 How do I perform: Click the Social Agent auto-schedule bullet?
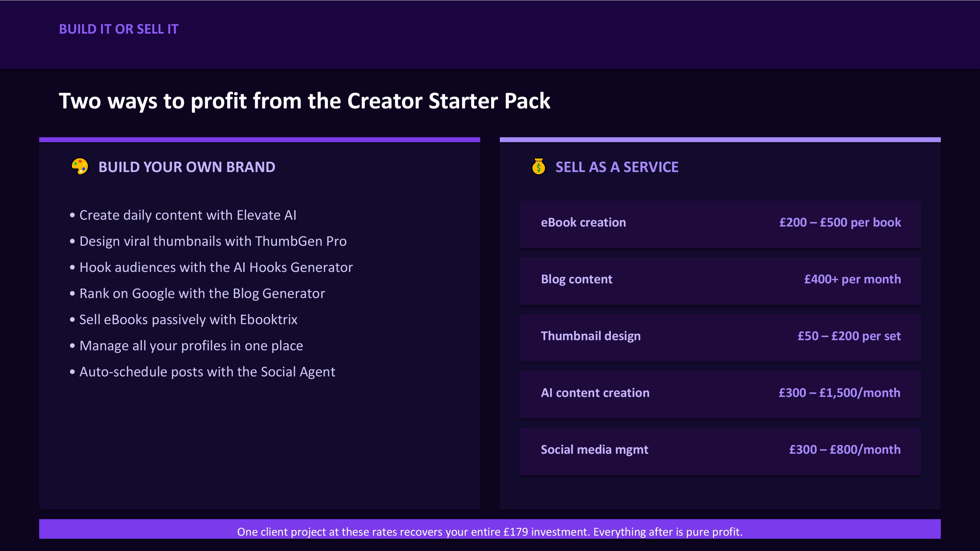point(203,372)
